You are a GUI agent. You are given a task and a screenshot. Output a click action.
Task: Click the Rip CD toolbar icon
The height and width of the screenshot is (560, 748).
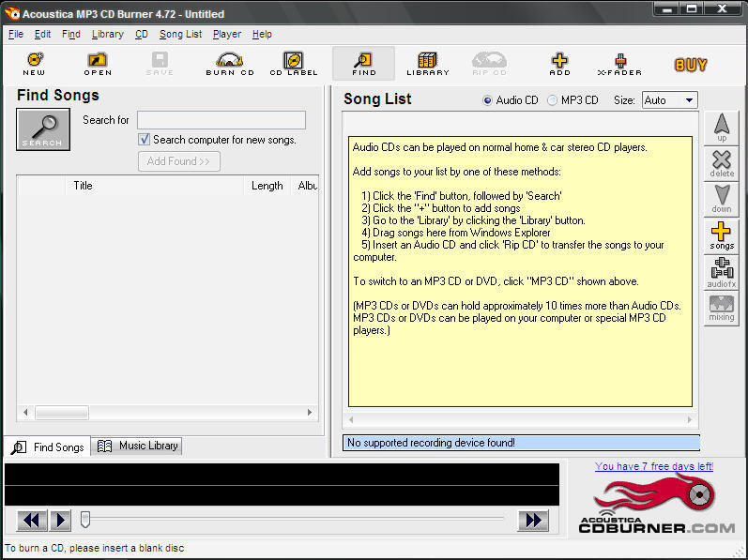(x=489, y=64)
